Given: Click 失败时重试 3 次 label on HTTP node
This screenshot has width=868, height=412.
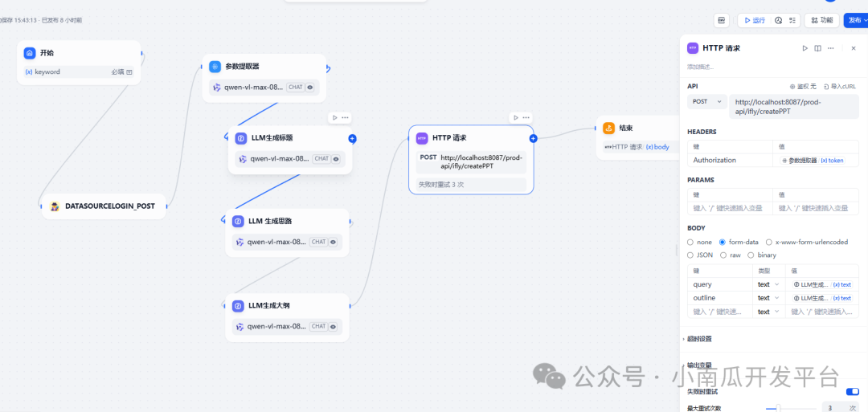Looking at the screenshot, I should 471,184.
